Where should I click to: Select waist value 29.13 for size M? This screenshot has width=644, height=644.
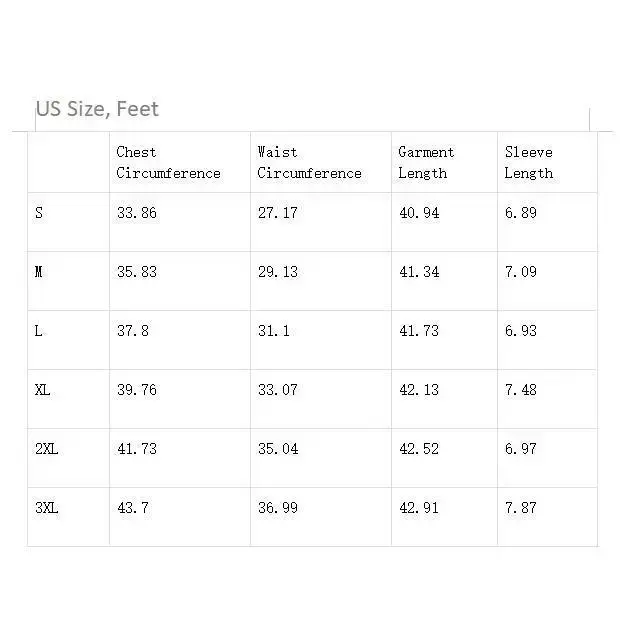tap(278, 272)
